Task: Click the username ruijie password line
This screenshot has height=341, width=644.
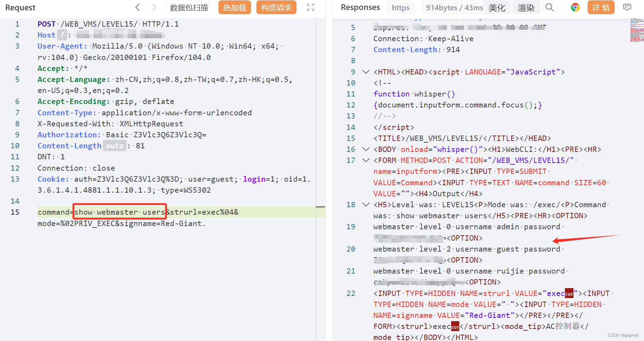Action: click(469, 271)
